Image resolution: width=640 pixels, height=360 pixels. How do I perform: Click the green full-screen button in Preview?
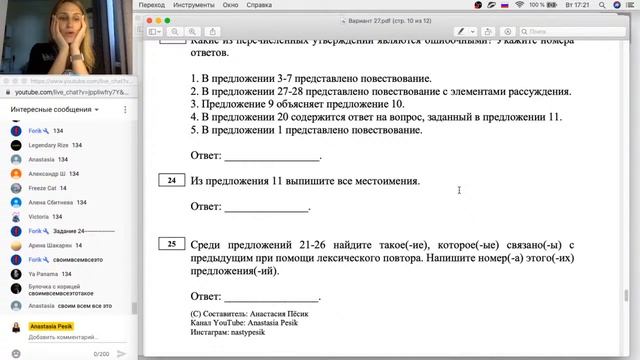coord(167,20)
